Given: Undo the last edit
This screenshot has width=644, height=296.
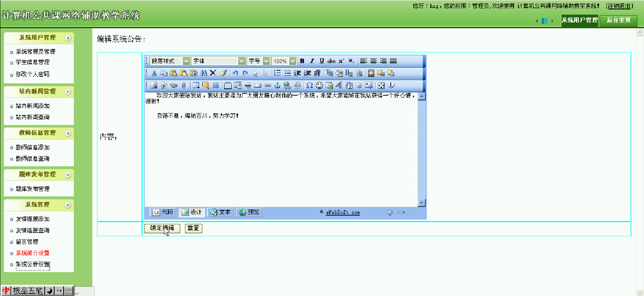Looking at the screenshot, I should (x=235, y=73).
